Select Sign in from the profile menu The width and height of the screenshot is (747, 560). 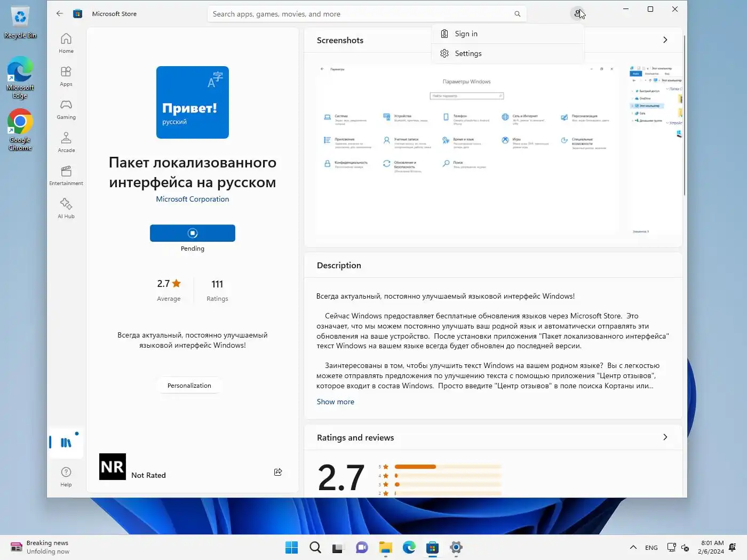pos(507,34)
